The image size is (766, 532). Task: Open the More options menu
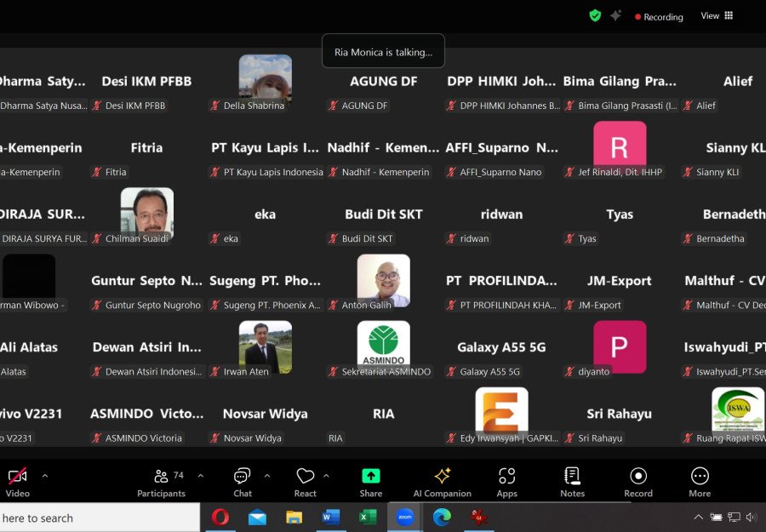[700, 481]
